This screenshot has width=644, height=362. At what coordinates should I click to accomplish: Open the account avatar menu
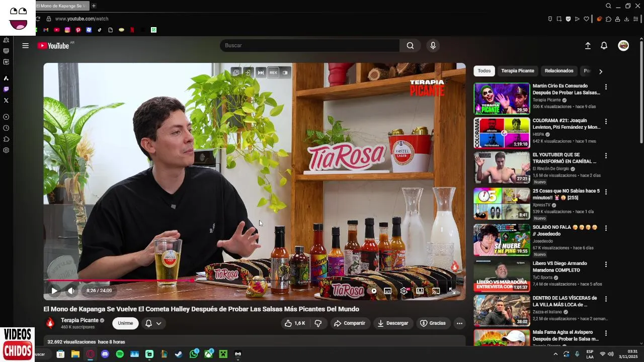click(x=623, y=45)
